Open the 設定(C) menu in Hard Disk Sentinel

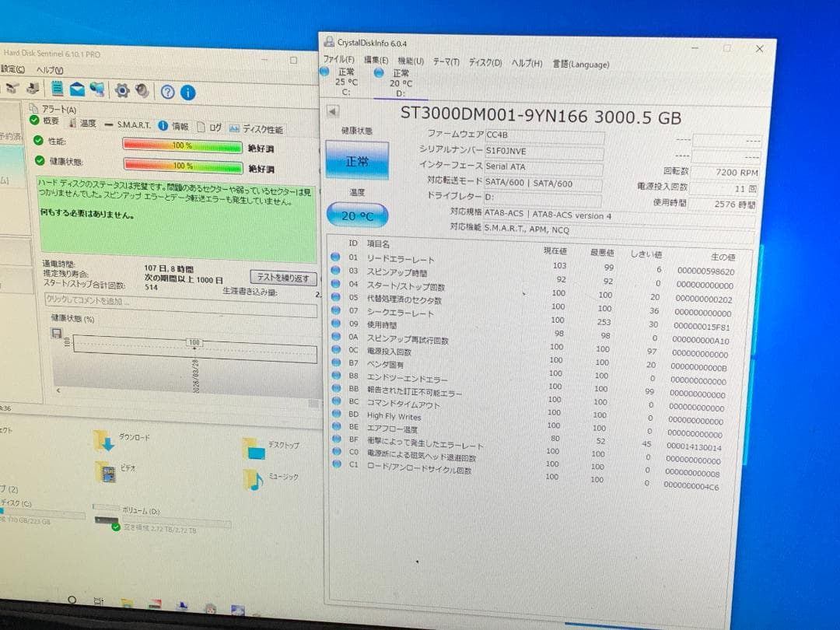pyautogui.click(x=12, y=69)
